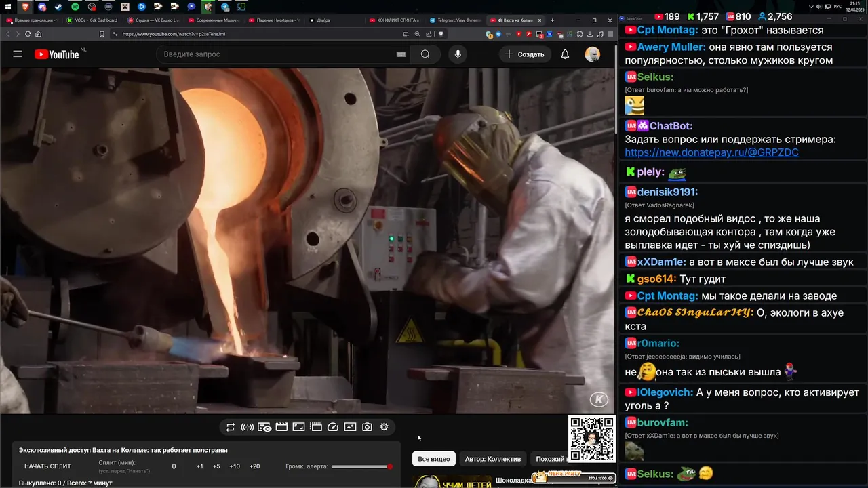Click the 'denisik9191' chat username
The height and width of the screenshot is (488, 868).
coord(667,192)
